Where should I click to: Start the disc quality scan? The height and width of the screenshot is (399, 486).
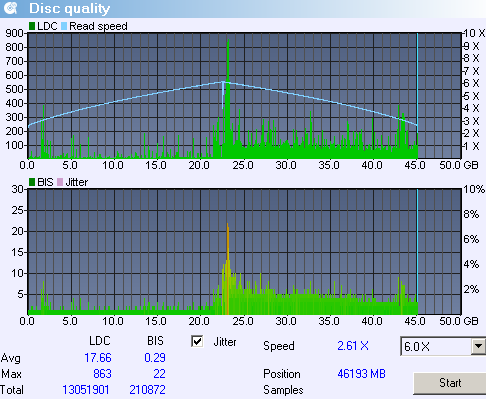pyautogui.click(x=450, y=383)
